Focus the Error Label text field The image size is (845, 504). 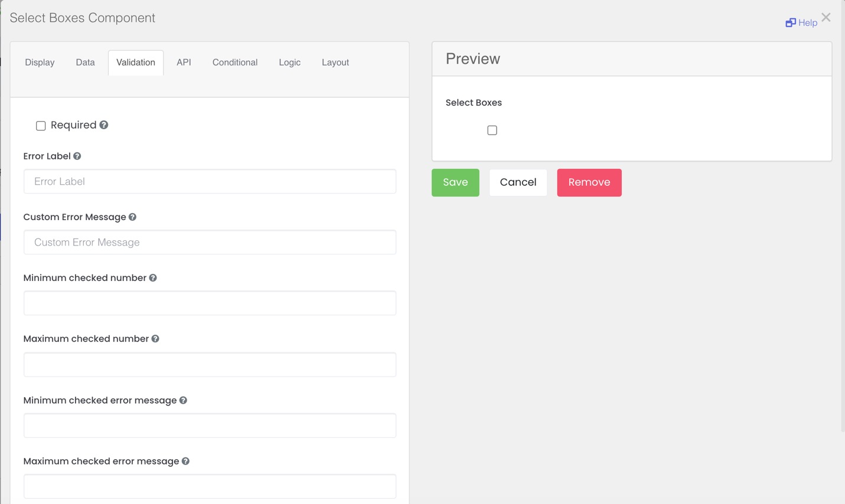click(x=210, y=182)
